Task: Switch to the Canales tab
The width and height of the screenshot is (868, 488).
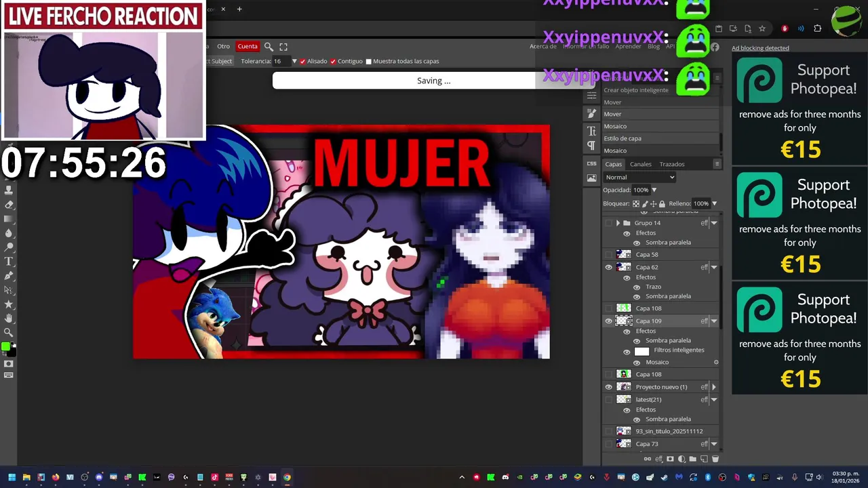Action: point(640,164)
